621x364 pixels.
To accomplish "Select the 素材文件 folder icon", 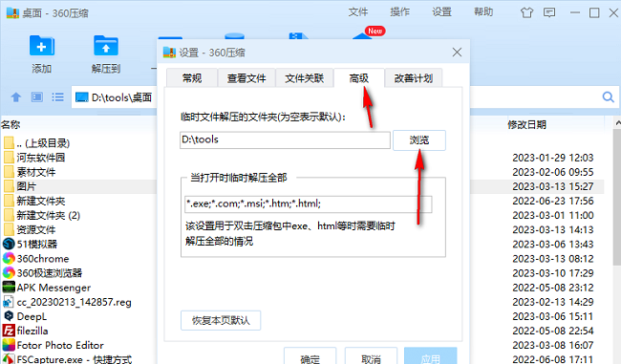I will click(9, 172).
